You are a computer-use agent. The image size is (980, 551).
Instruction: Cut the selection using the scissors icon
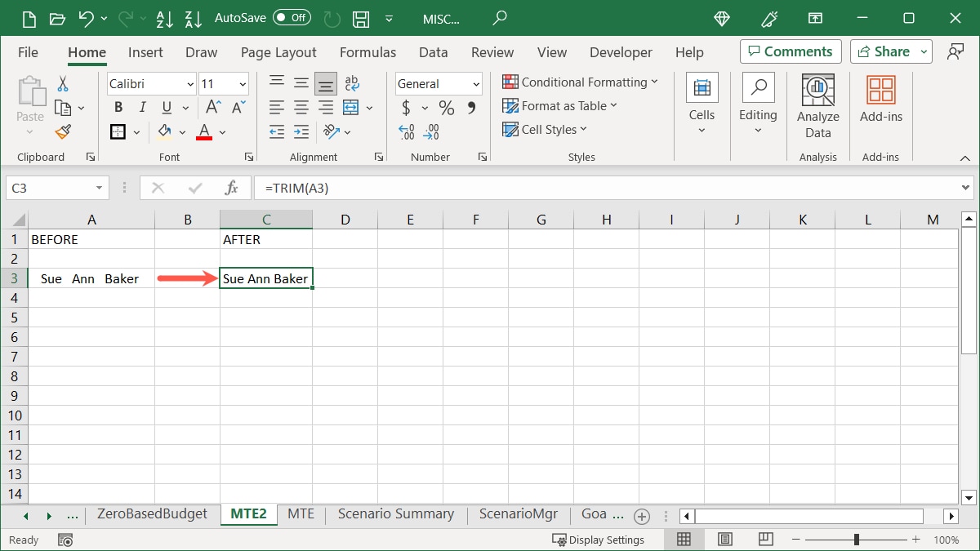click(62, 83)
